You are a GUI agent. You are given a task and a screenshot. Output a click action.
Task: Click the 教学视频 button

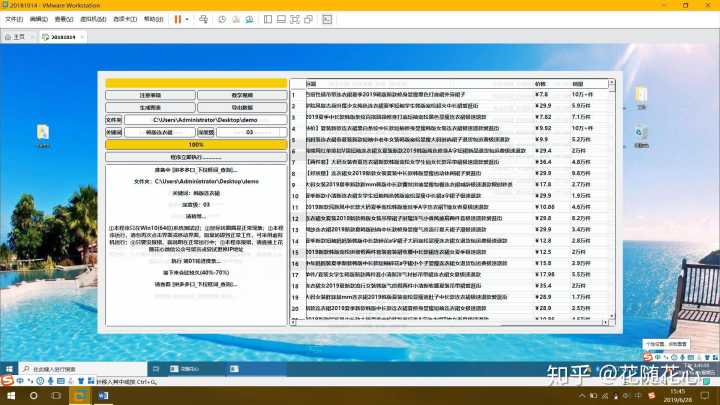pyautogui.click(x=241, y=95)
